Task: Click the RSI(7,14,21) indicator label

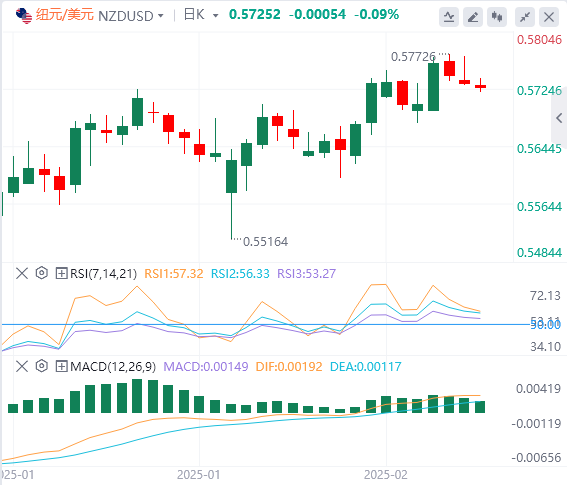Action: (x=103, y=274)
